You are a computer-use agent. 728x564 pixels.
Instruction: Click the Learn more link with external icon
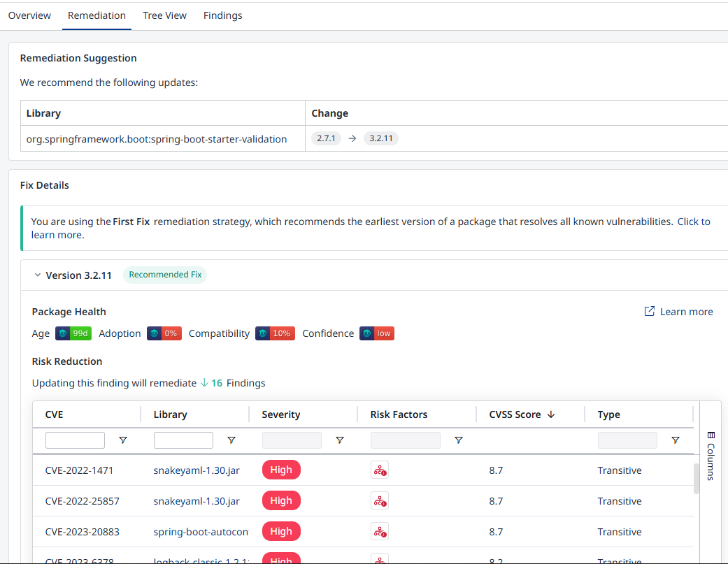[678, 312]
